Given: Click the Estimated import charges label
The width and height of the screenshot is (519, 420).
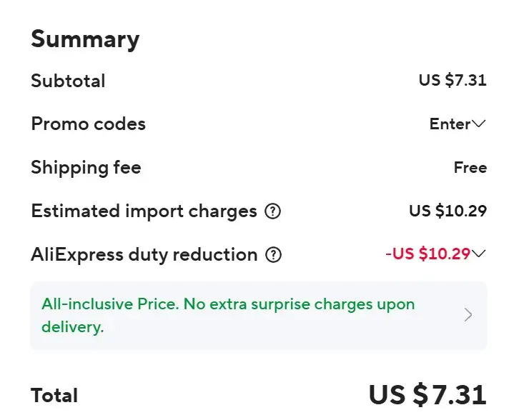Looking at the screenshot, I should 144,211.
